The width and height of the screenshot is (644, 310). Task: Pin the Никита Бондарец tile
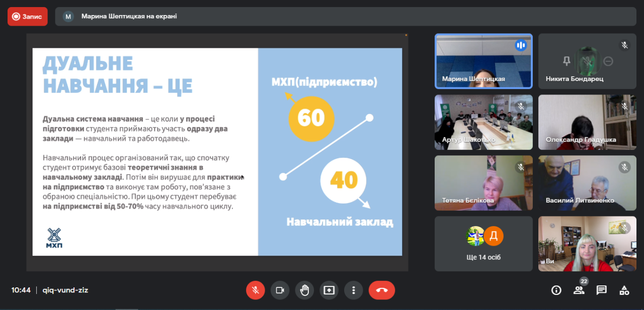(567, 61)
